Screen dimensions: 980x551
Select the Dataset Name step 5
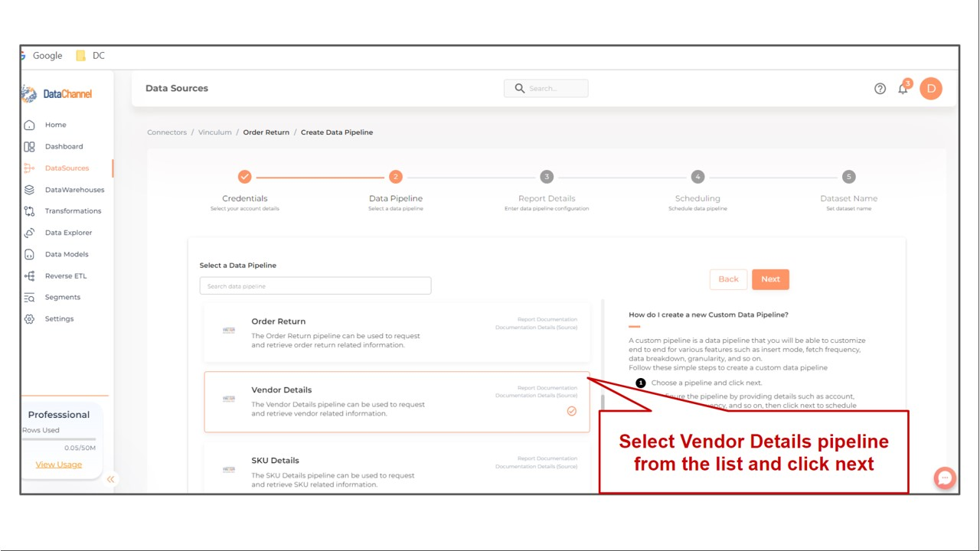848,177
